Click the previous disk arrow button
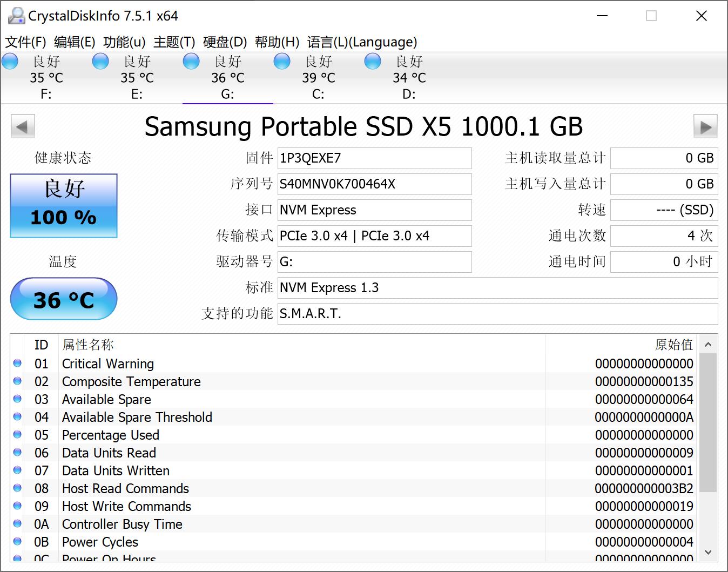This screenshot has height=572, width=728. tap(23, 126)
